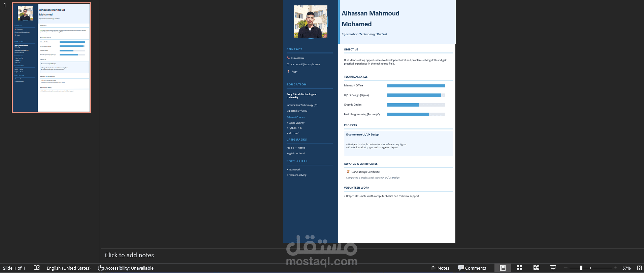644x273 pixels.
Task: Select PROJECTS heading
Action: (x=350, y=125)
